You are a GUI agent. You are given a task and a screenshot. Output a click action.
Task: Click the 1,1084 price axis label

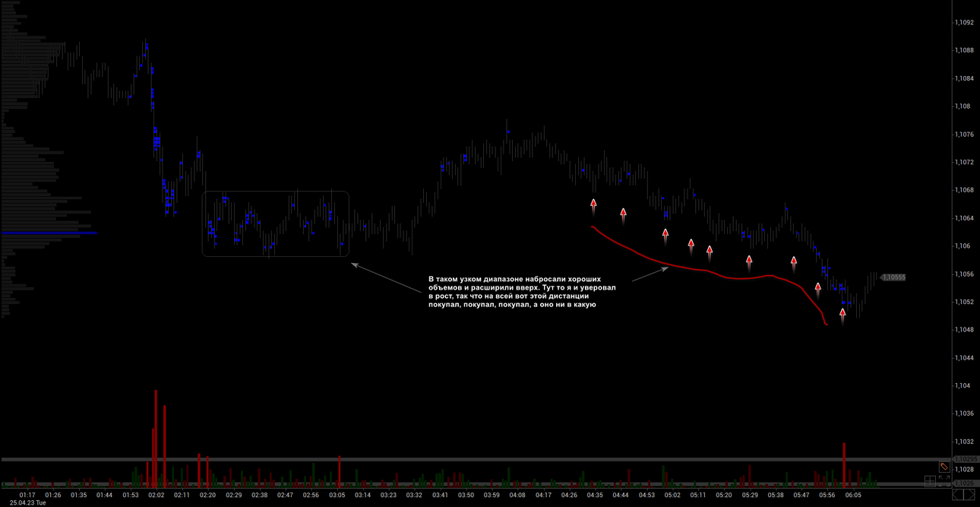(x=963, y=78)
